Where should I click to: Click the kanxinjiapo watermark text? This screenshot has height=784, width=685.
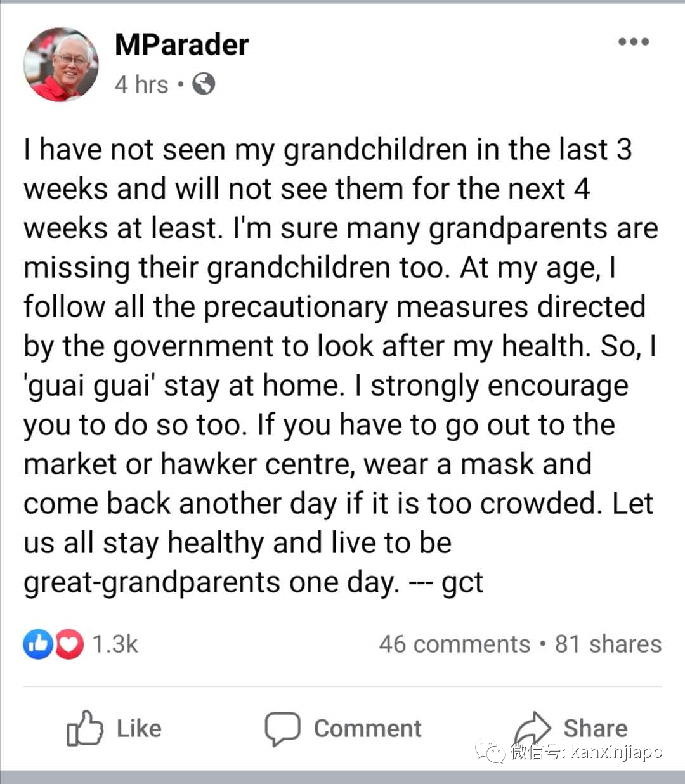[616, 753]
